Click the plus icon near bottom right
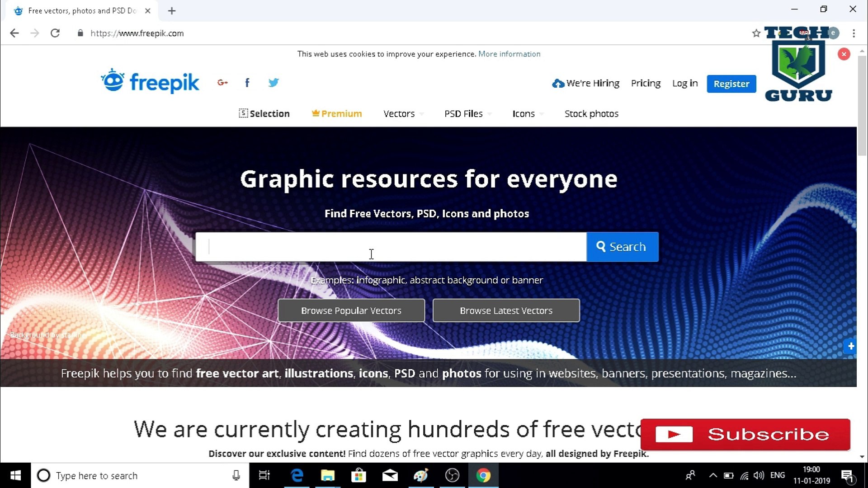This screenshot has width=868, height=488. [x=851, y=346]
